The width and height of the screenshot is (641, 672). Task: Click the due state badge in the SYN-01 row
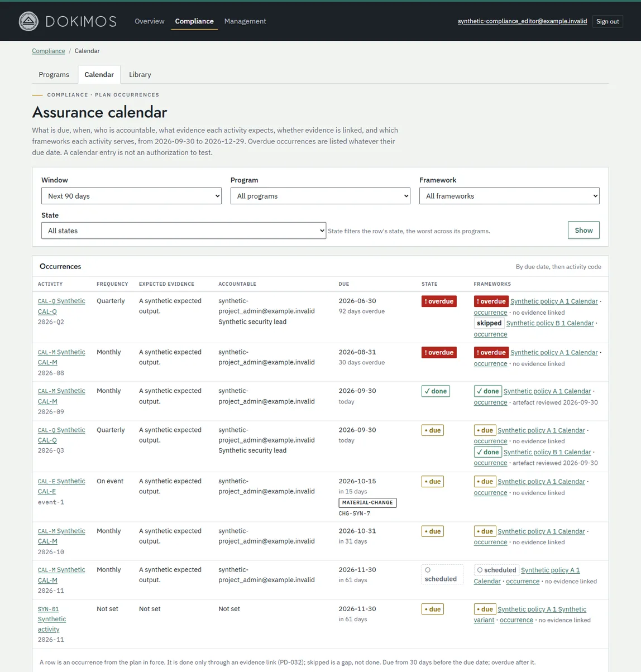[x=433, y=609]
